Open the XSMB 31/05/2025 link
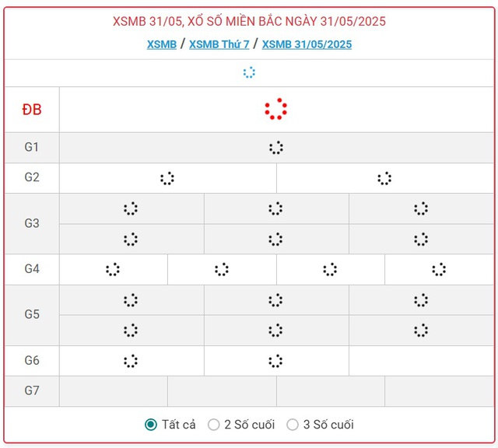The width and height of the screenshot is (498, 448). click(x=307, y=44)
